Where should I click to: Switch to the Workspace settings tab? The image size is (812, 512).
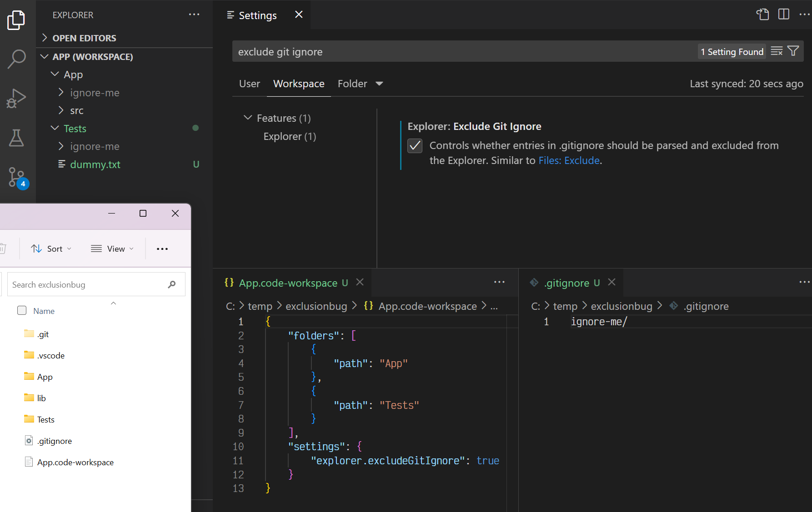[x=298, y=84]
